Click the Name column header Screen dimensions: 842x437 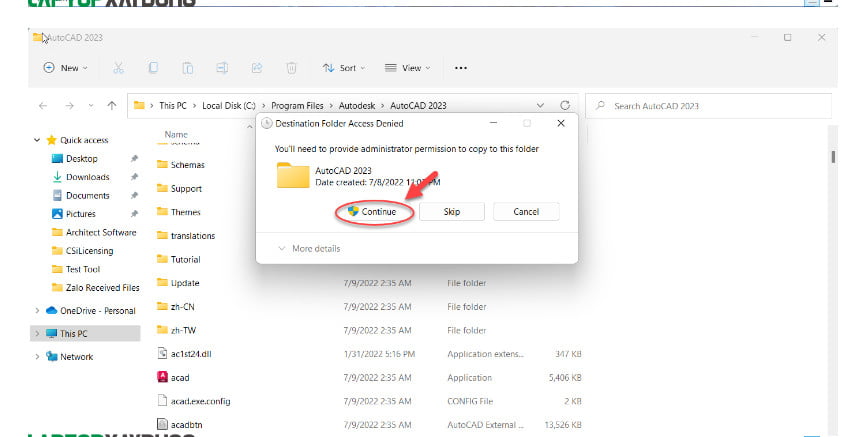tap(176, 134)
